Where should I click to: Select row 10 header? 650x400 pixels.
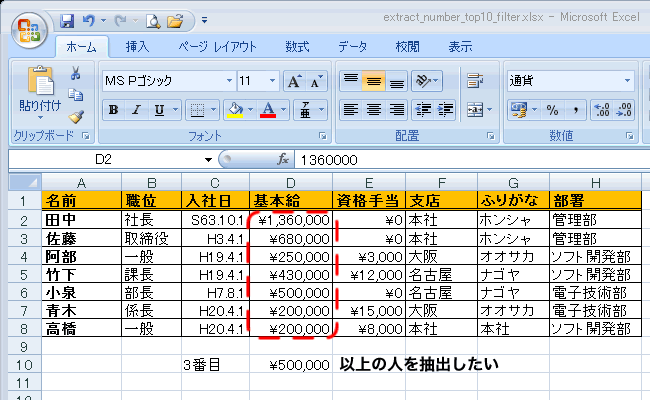(24, 365)
